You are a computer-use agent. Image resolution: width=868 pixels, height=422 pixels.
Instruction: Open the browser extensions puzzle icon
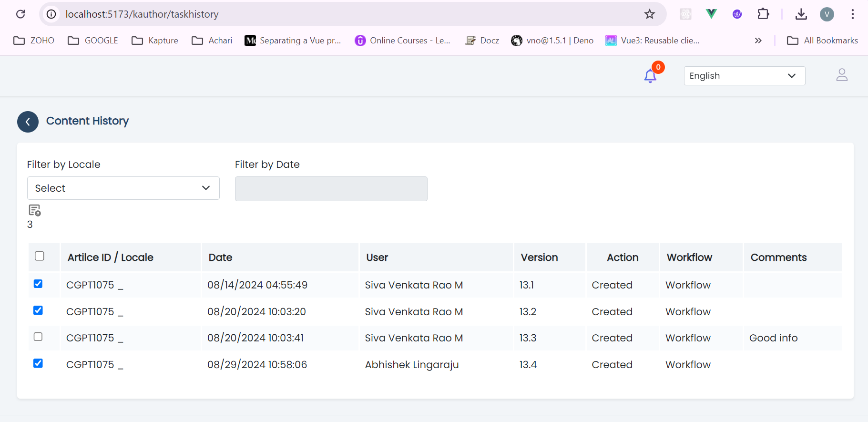point(763,14)
